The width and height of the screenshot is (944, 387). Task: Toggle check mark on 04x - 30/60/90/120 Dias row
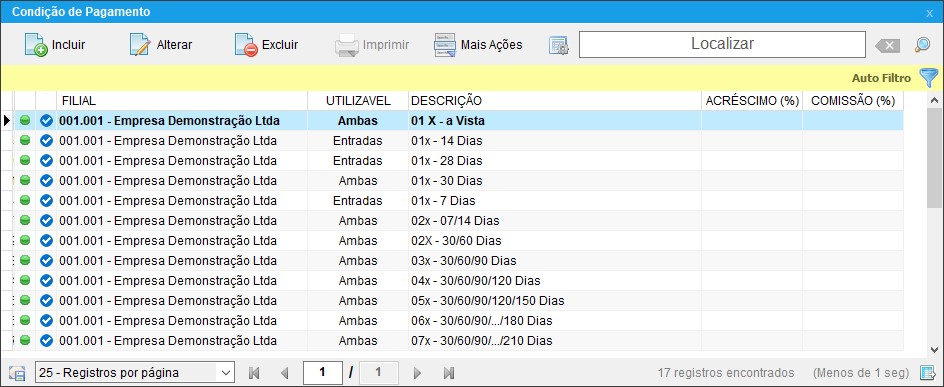click(46, 280)
